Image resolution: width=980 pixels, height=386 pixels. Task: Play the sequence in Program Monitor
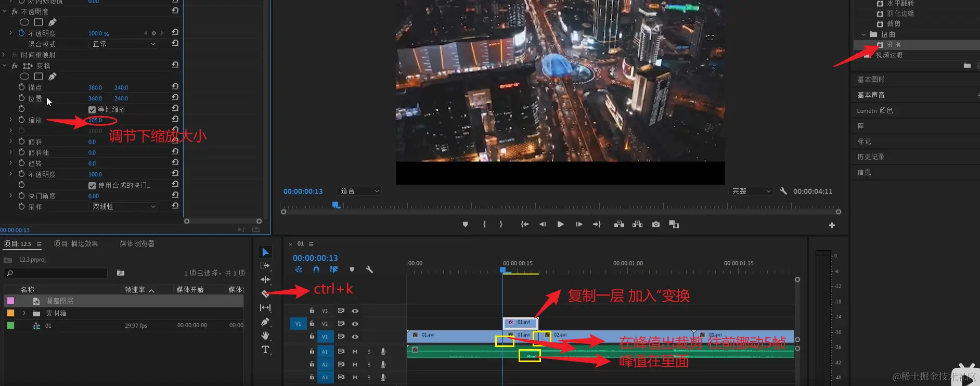(560, 224)
